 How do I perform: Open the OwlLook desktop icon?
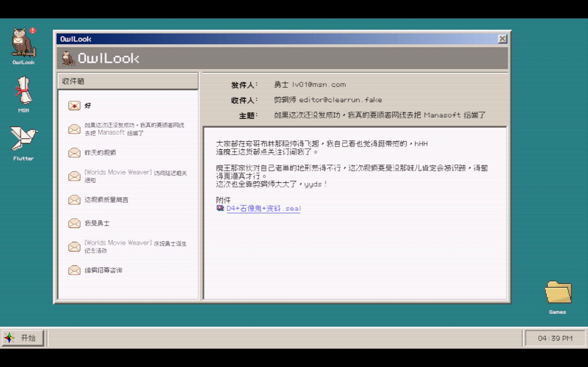click(23, 45)
